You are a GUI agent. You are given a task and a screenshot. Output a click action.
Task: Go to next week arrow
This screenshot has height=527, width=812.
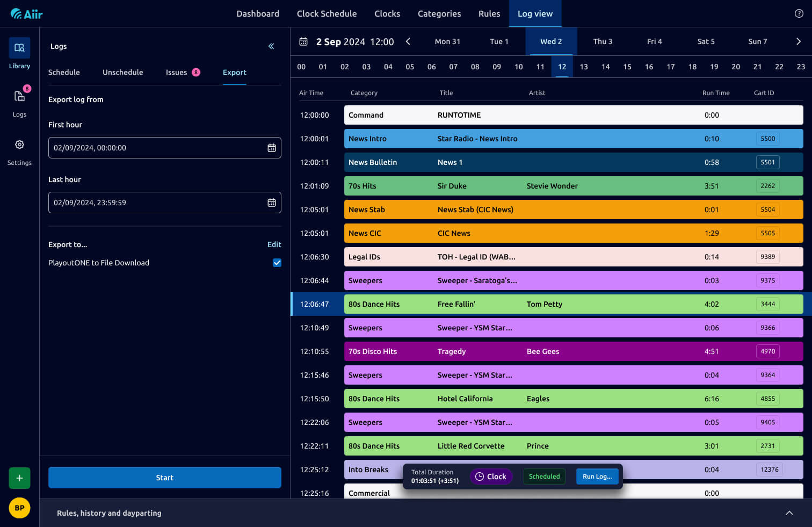point(799,41)
